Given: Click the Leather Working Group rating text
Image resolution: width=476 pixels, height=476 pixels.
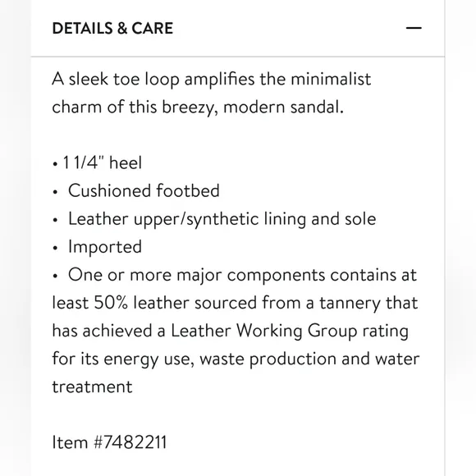Looking at the screenshot, I should coord(290,331).
